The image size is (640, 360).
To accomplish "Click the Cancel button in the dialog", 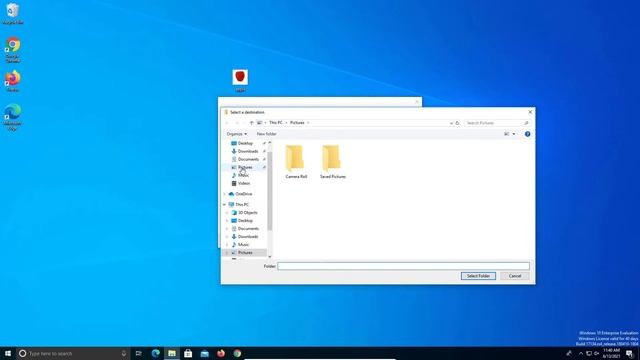I will 515,276.
